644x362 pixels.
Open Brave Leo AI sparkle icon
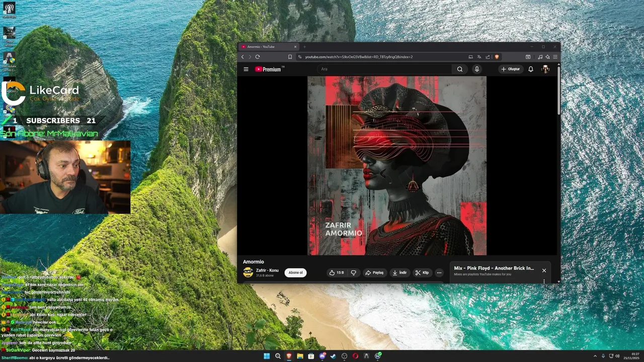(547, 57)
